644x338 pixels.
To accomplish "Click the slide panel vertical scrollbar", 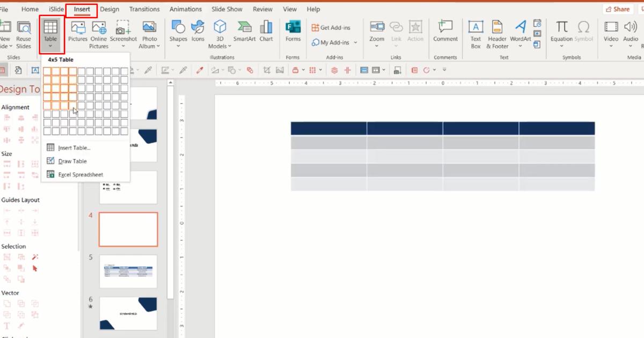I will tap(171, 193).
